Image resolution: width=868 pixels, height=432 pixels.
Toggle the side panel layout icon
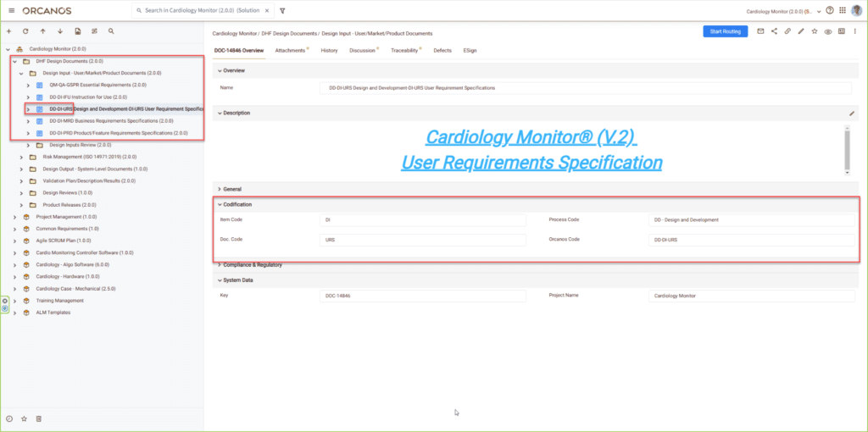842,31
